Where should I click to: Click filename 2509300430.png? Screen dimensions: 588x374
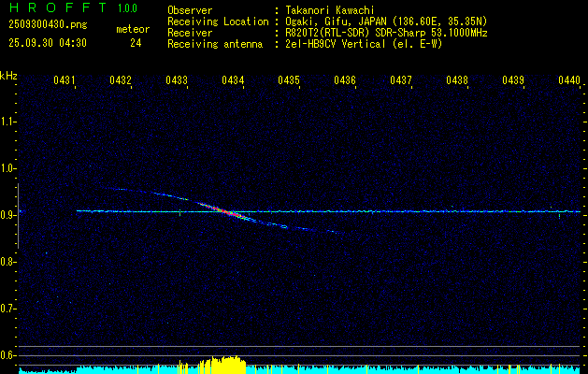(x=48, y=25)
